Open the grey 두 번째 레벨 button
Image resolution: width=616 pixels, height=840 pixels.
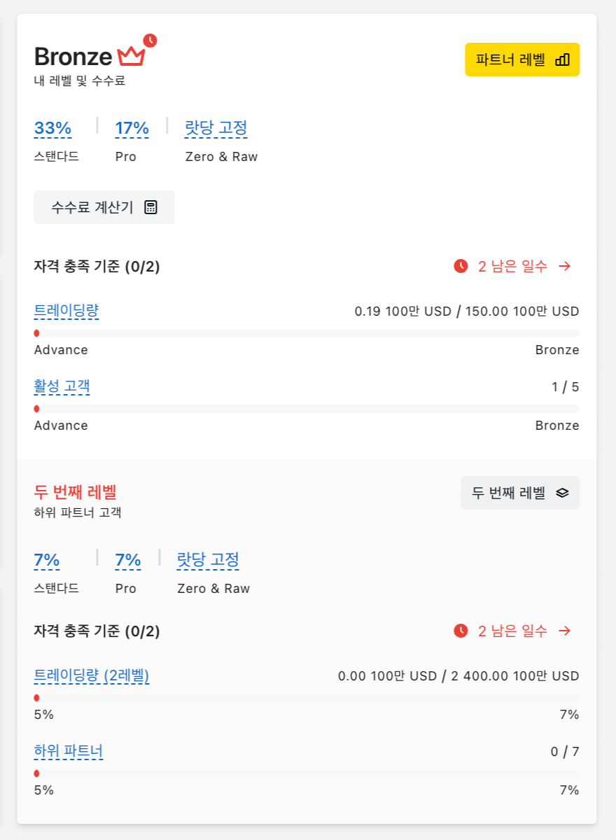pos(520,493)
